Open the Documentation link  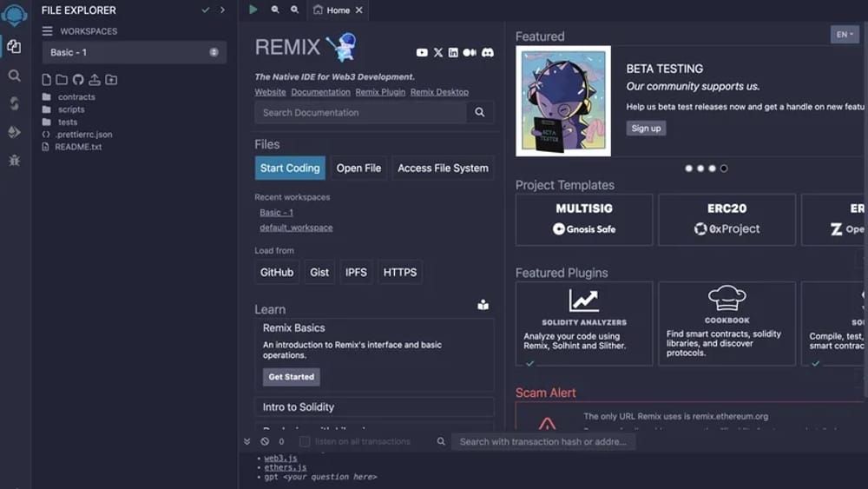pyautogui.click(x=320, y=92)
